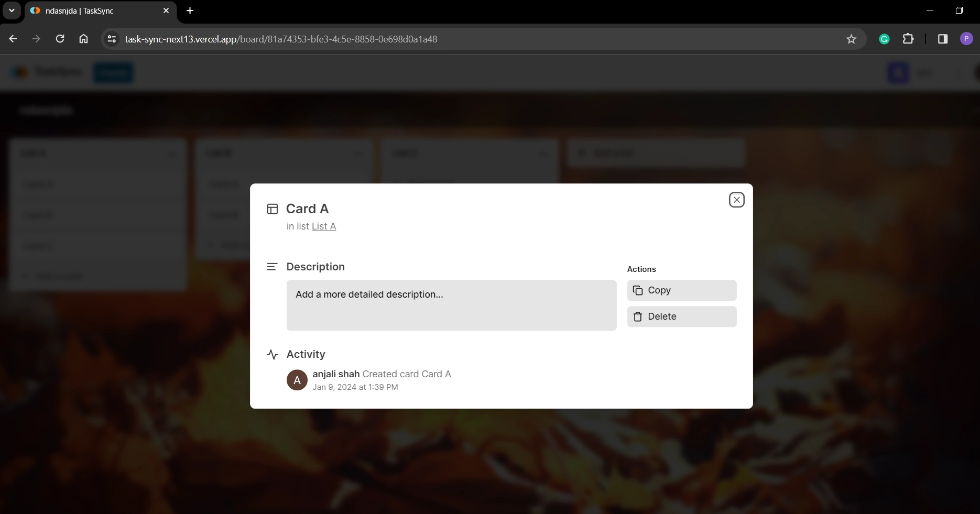Viewport: 980px width, 514px height.
Task: Click the description field to add details
Action: tap(451, 305)
